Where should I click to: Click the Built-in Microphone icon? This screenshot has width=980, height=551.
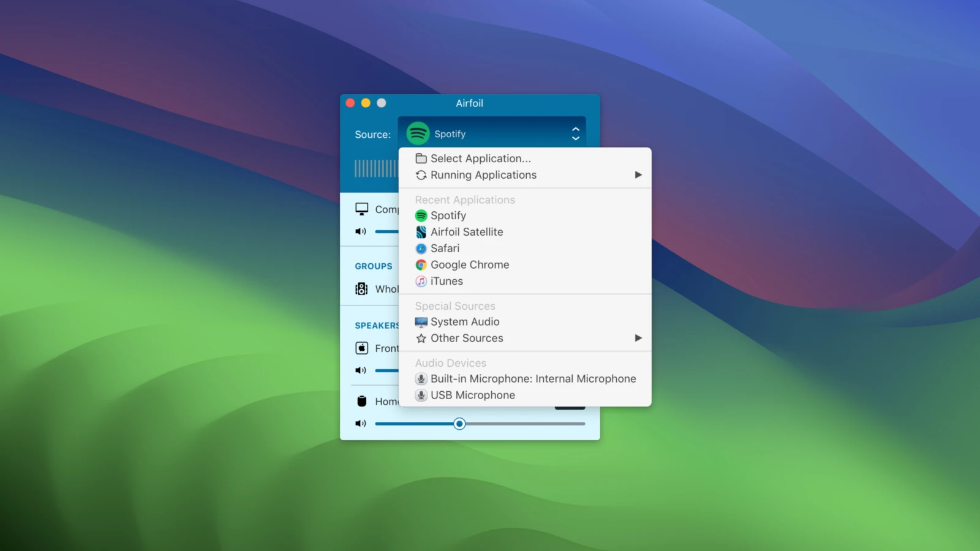(x=421, y=379)
